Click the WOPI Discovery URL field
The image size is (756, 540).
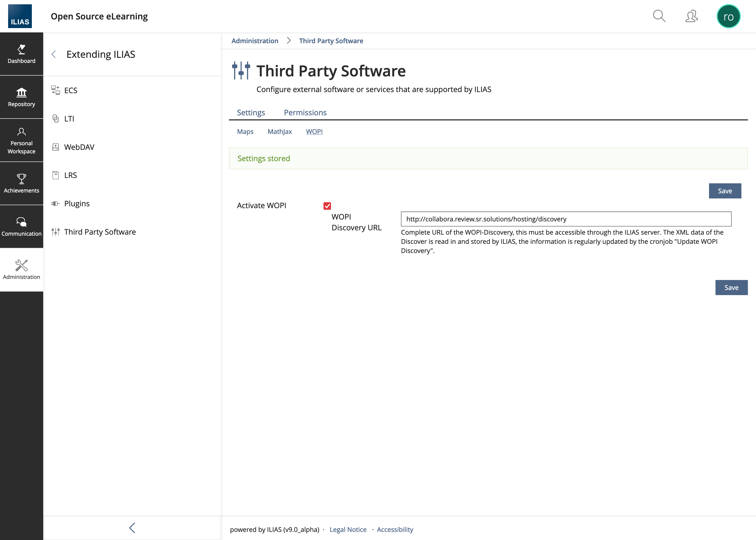click(x=565, y=219)
